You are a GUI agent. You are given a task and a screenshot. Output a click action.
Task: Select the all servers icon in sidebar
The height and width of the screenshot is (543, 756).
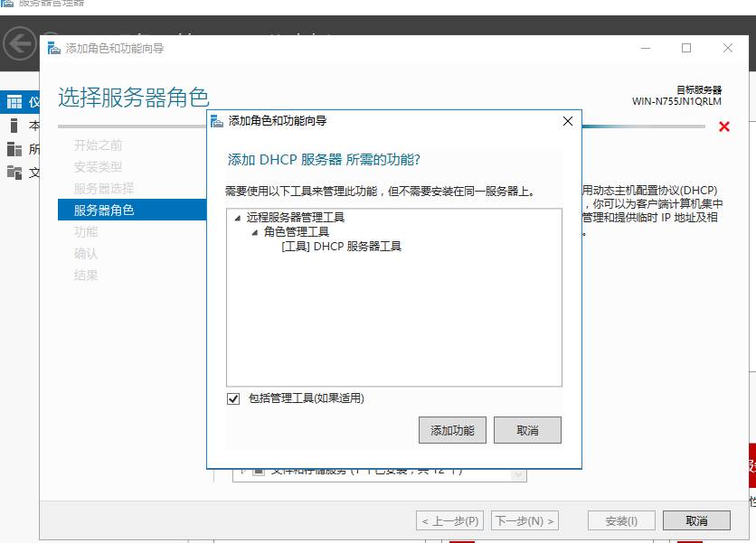pos(14,149)
